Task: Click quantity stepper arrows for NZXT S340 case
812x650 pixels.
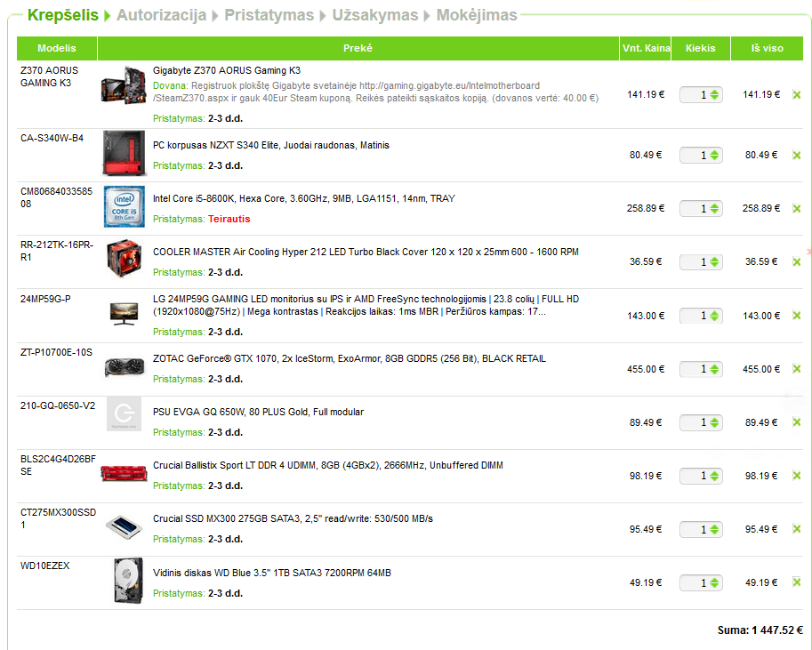Action: (x=715, y=156)
